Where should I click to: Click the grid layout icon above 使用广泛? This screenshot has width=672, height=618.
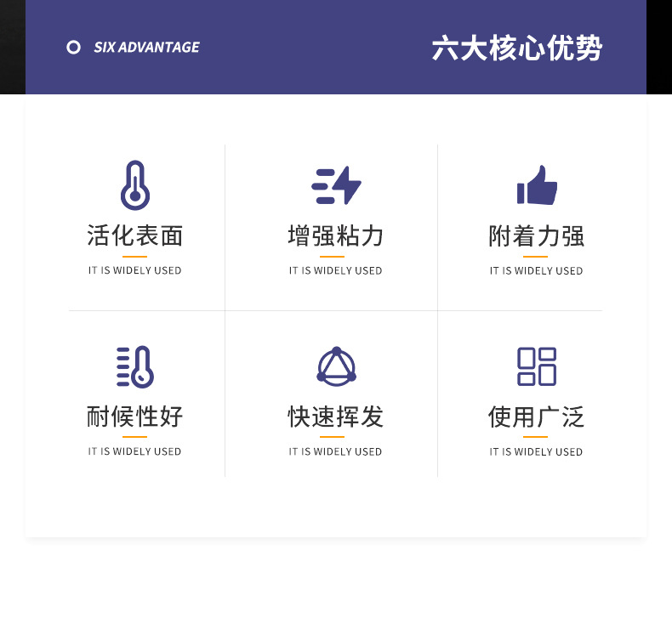(x=537, y=366)
